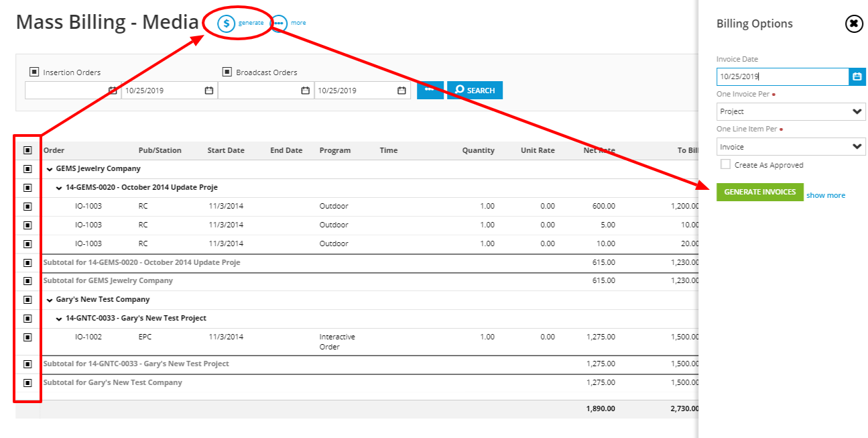Click the EPC station cell
868x438 pixels.
pos(145,337)
